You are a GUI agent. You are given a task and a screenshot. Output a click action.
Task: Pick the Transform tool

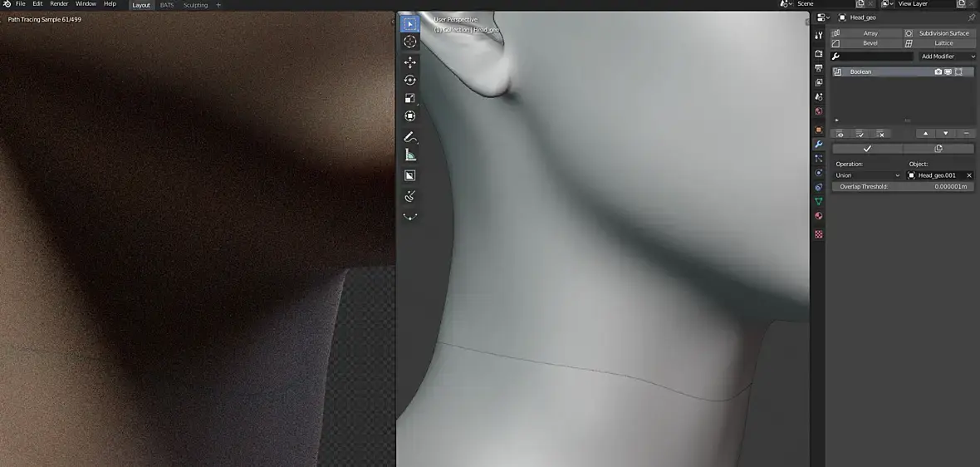[x=410, y=116]
